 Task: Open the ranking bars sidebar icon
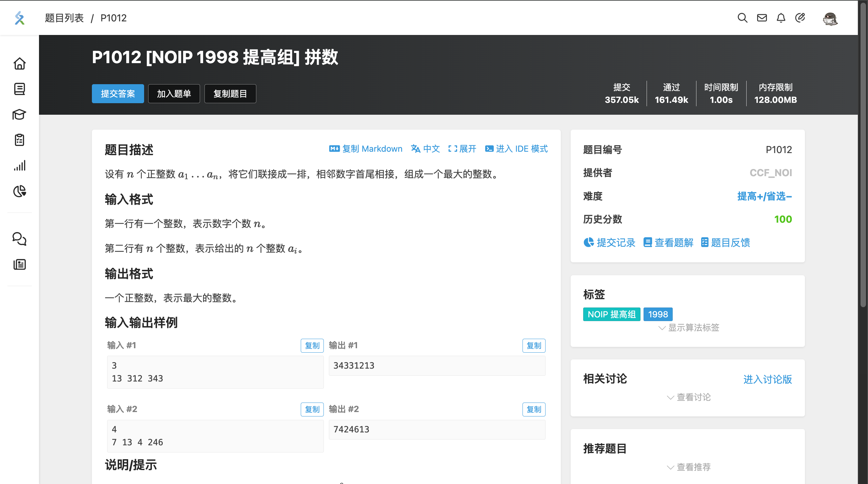(x=19, y=166)
